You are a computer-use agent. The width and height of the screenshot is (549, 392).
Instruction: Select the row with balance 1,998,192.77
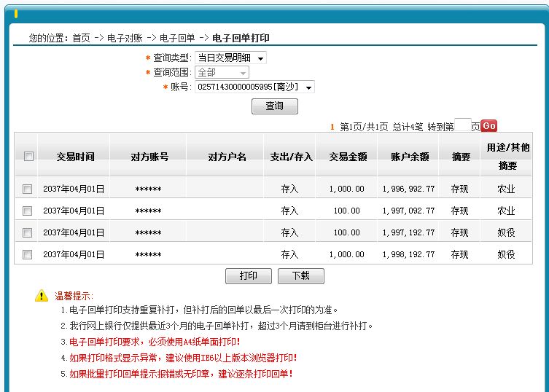pos(27,254)
